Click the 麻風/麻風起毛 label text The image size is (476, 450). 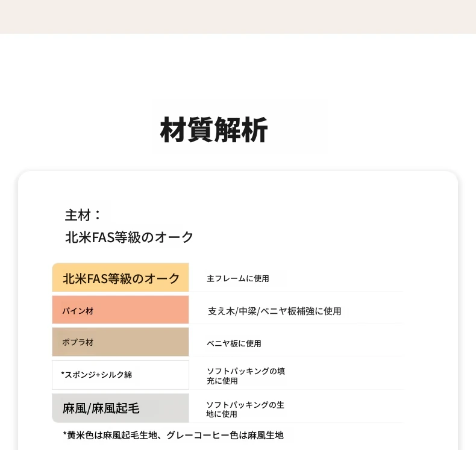[x=101, y=408]
